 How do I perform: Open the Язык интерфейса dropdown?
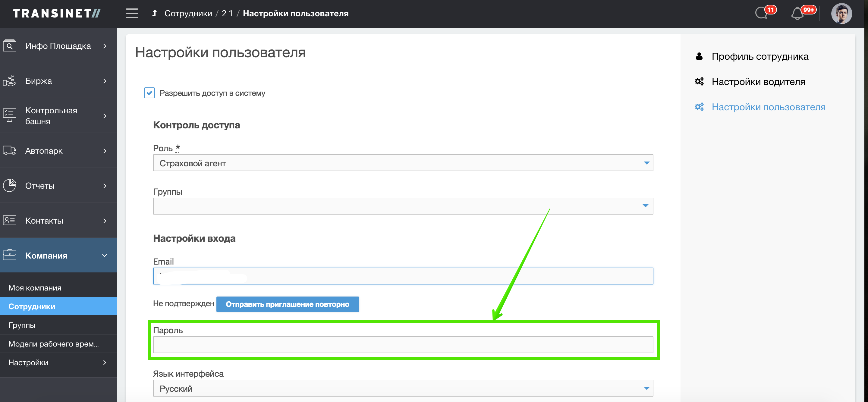[x=403, y=388]
